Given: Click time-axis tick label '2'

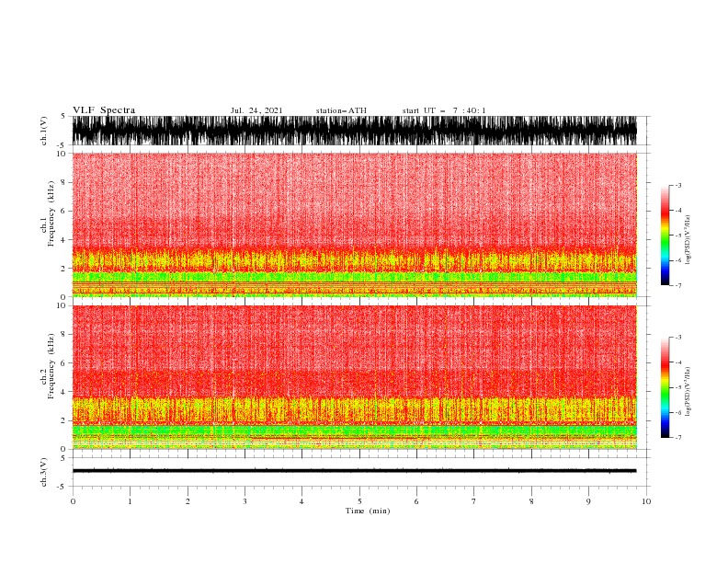Looking at the screenshot, I should coord(188,501).
